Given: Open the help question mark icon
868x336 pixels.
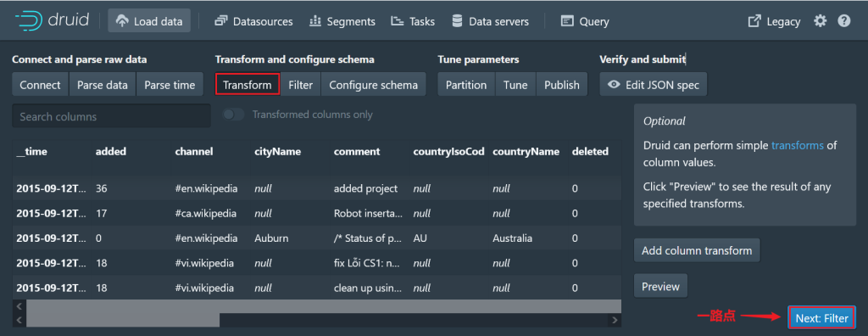Looking at the screenshot, I should pyautogui.click(x=843, y=21).
